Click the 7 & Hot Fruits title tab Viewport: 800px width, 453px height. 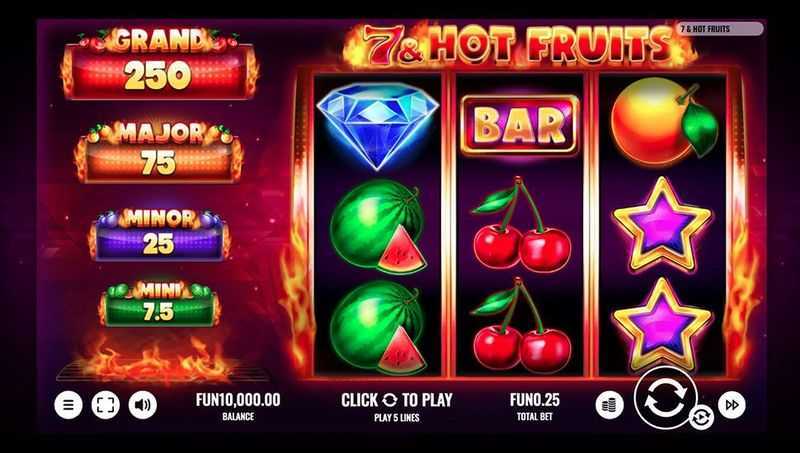point(719,29)
